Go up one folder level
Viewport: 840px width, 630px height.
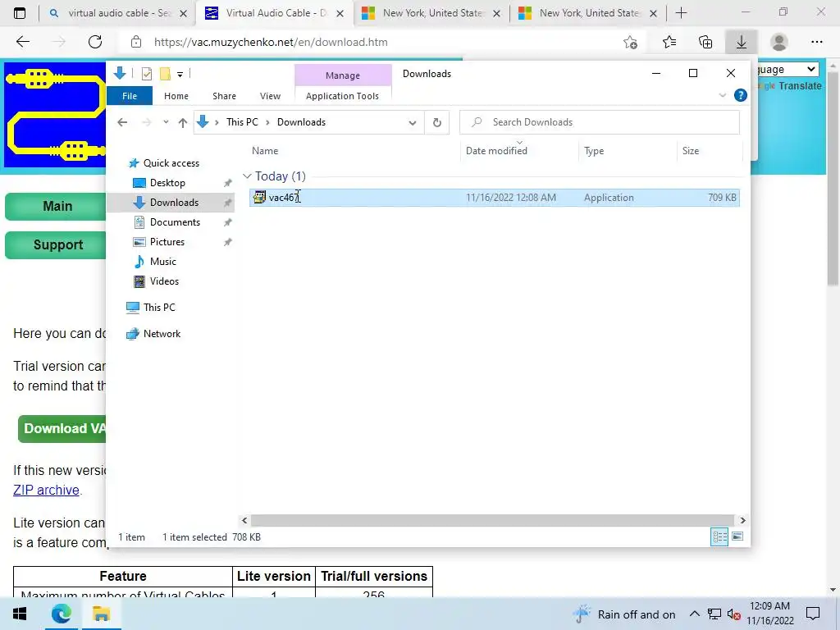183,123
